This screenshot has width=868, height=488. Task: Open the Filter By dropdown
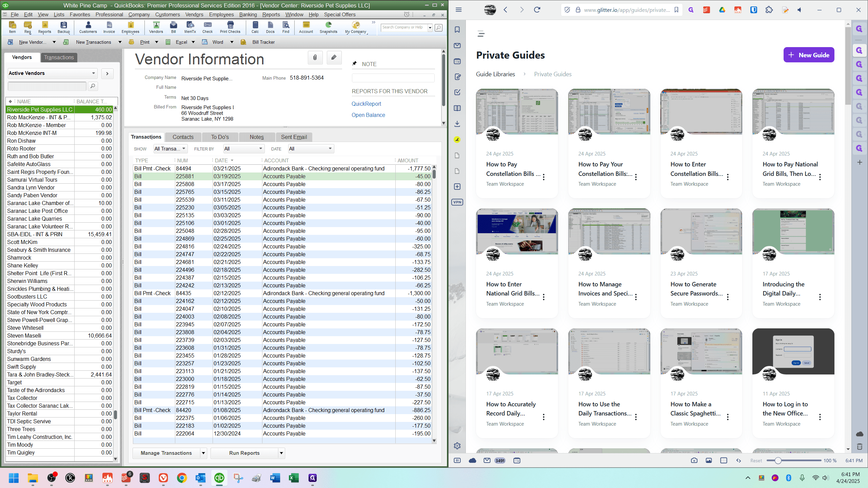(x=244, y=149)
